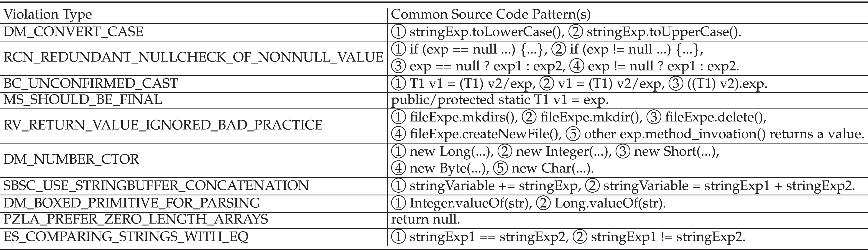Click the circled 1 before stringExp1 == stringExp2
The image size is (868, 250).
click(399, 237)
